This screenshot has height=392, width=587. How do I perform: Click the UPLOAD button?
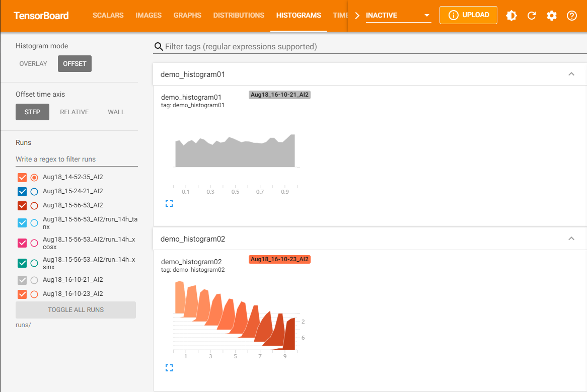468,15
